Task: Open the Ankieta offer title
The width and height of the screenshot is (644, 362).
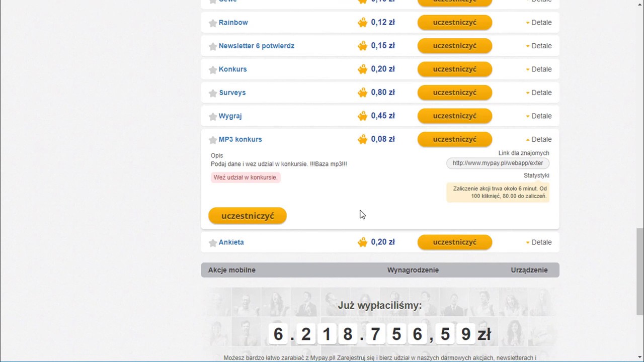Action: [x=231, y=242]
